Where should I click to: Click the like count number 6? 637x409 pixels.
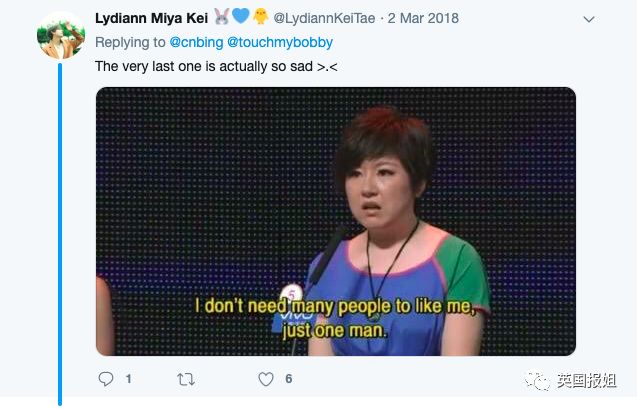pyautogui.click(x=288, y=380)
